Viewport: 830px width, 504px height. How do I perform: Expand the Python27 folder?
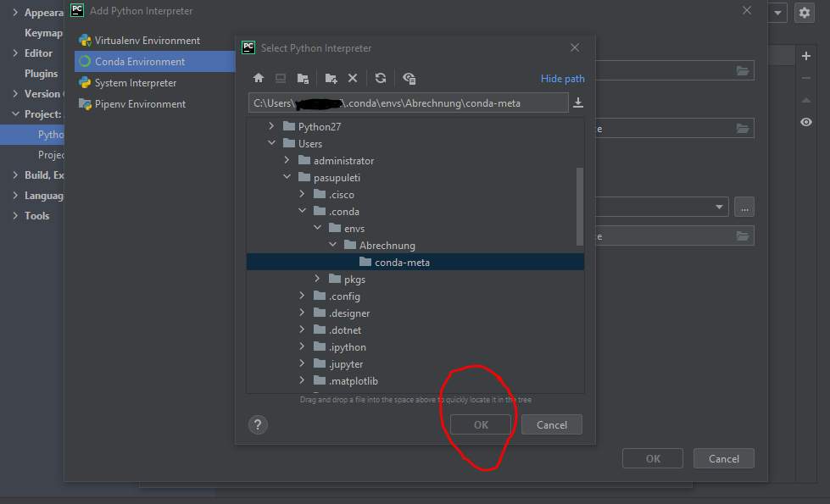pos(271,126)
